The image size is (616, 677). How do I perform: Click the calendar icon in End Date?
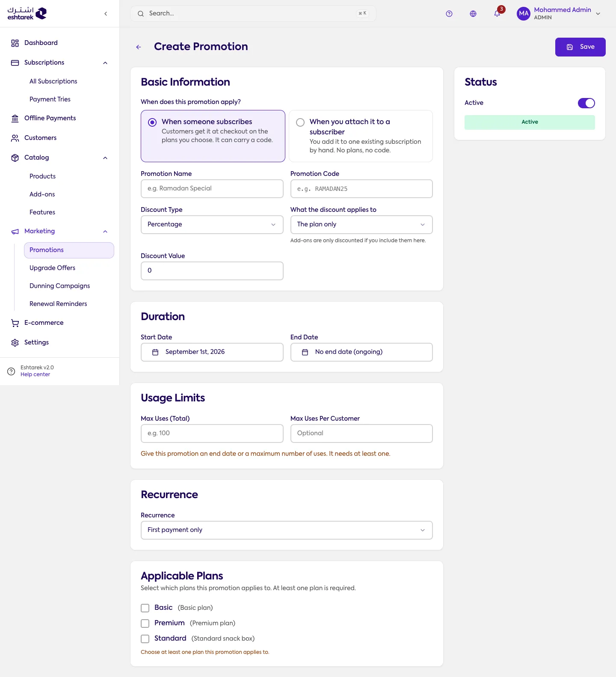point(305,352)
